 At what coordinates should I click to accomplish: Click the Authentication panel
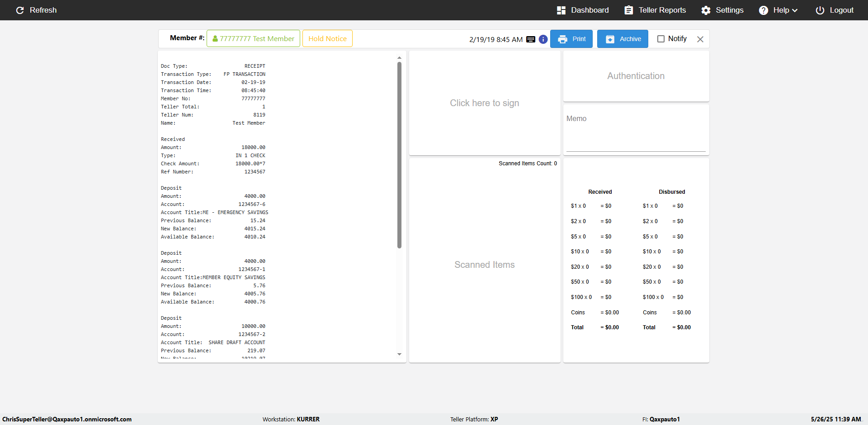click(636, 76)
